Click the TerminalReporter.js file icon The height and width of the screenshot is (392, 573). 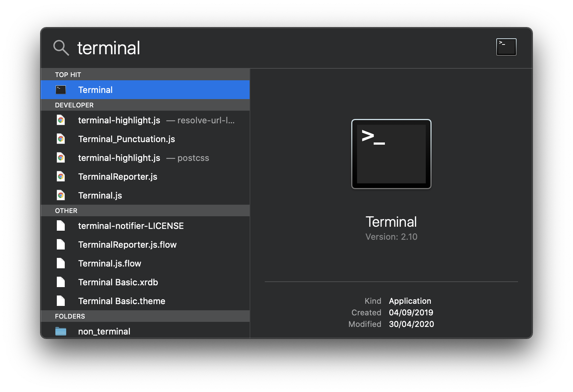click(x=61, y=176)
